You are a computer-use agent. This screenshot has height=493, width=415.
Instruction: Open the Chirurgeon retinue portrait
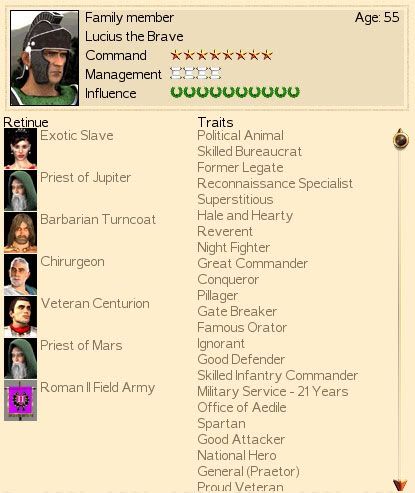(20, 275)
